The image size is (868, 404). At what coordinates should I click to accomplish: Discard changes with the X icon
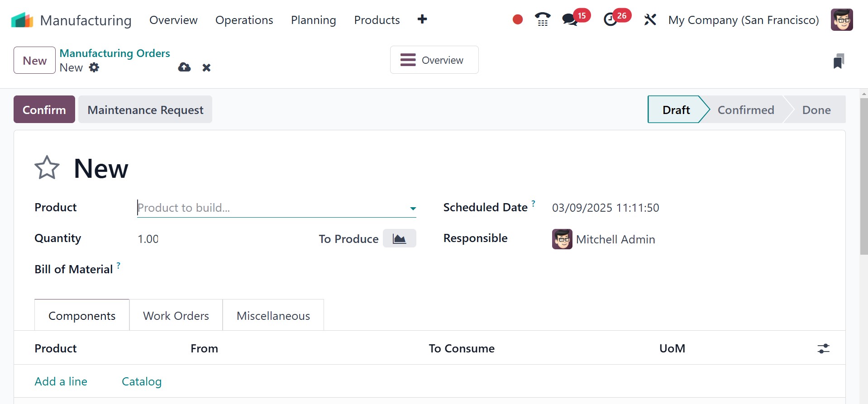(x=206, y=67)
